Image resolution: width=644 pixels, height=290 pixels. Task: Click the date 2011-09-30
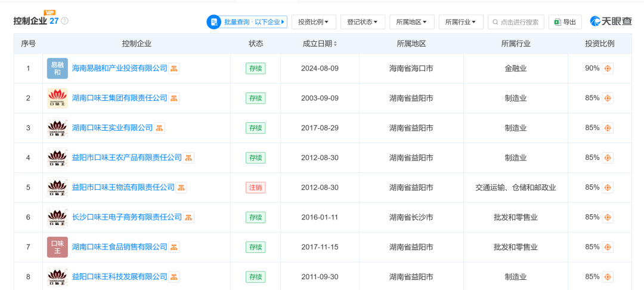click(320, 277)
